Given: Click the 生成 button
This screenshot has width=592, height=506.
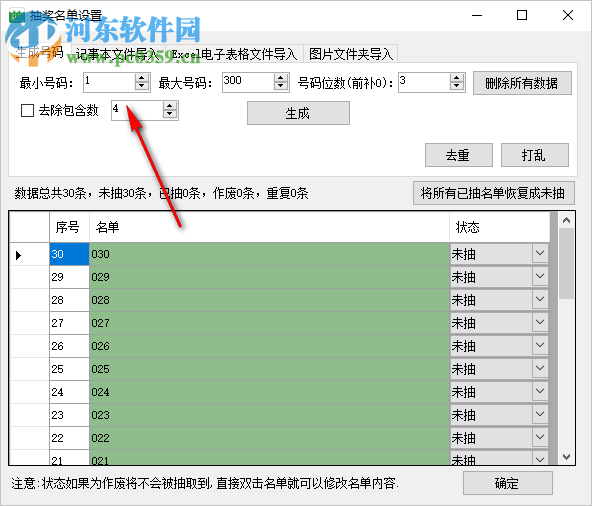Looking at the screenshot, I should click(298, 113).
